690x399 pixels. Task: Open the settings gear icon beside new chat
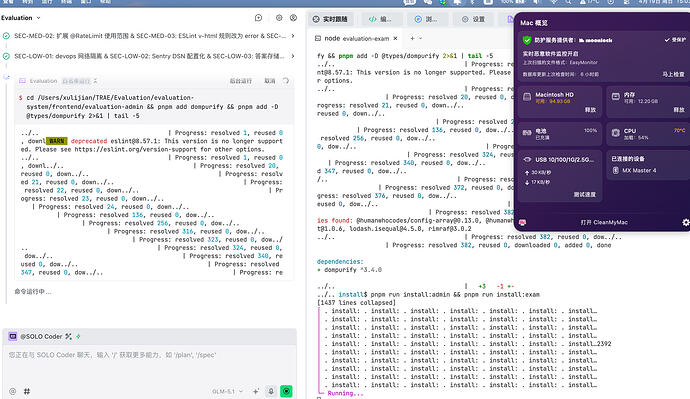[279, 18]
